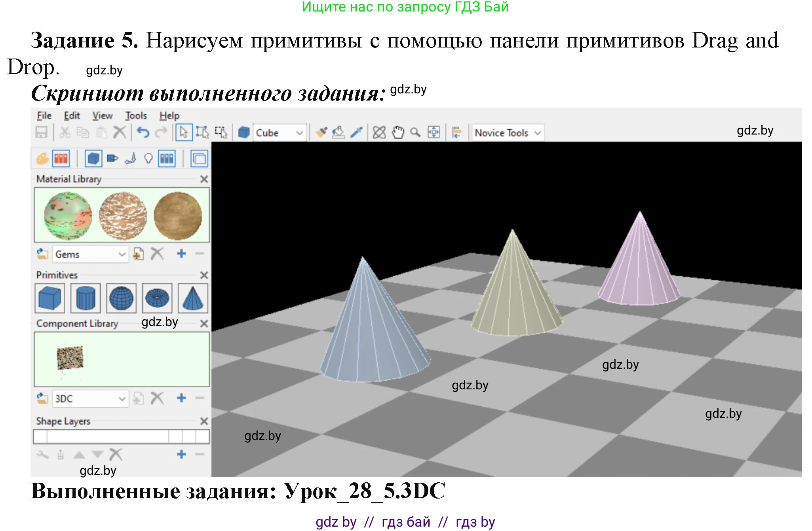Add a new shape layer with plus
Viewport: 812px width, 531px height.
coord(181,454)
